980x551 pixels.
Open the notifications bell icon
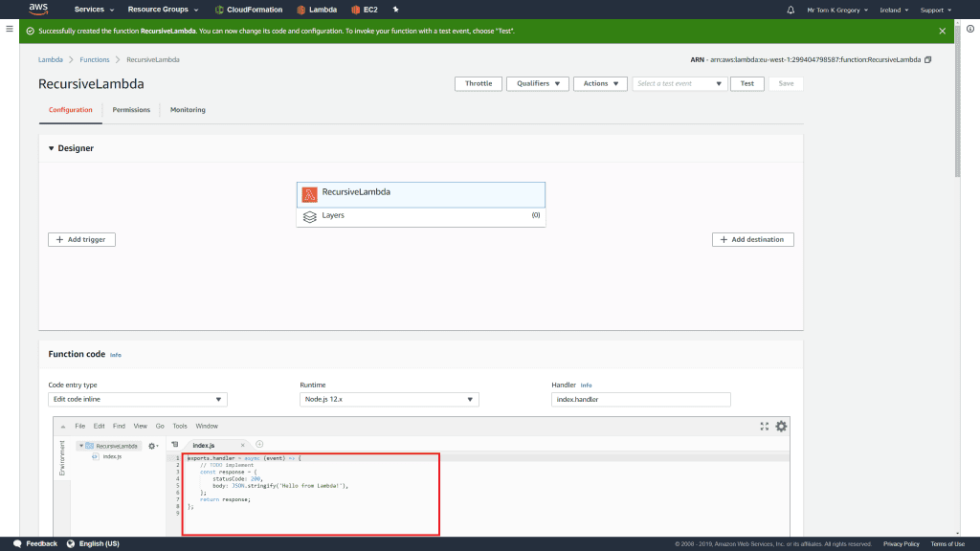[x=791, y=10]
